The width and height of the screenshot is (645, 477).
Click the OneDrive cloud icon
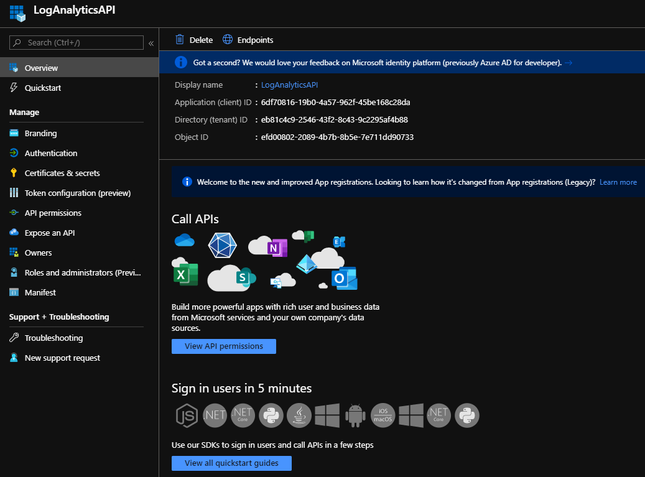(184, 240)
